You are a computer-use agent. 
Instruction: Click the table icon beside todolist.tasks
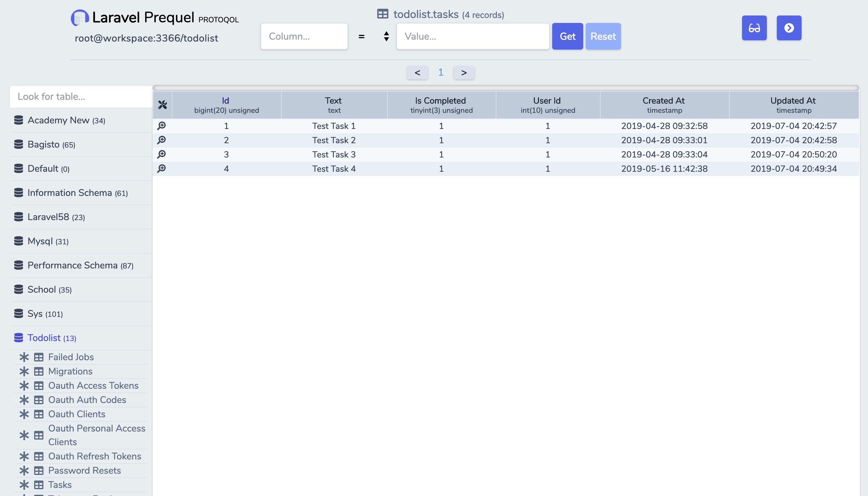pos(383,14)
